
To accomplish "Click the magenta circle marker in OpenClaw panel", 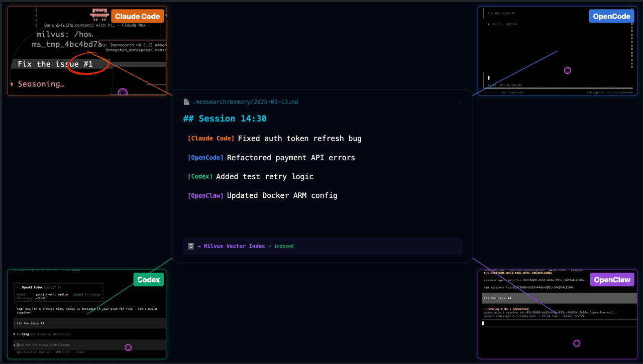I will pyautogui.click(x=577, y=343).
